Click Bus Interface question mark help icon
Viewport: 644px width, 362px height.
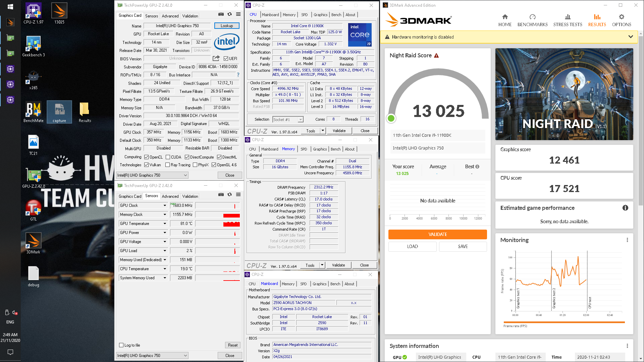[238, 75]
